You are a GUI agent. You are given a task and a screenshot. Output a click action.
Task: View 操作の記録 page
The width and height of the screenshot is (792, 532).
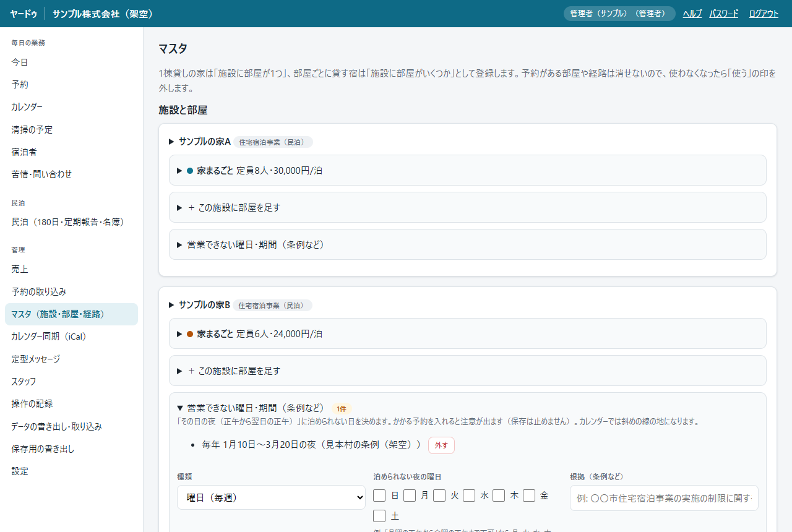click(x=71, y=403)
